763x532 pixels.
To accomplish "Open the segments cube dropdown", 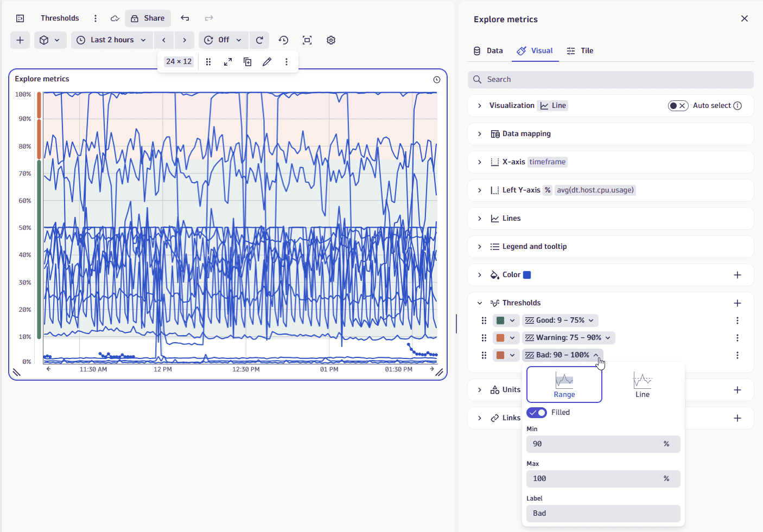I will pos(50,40).
